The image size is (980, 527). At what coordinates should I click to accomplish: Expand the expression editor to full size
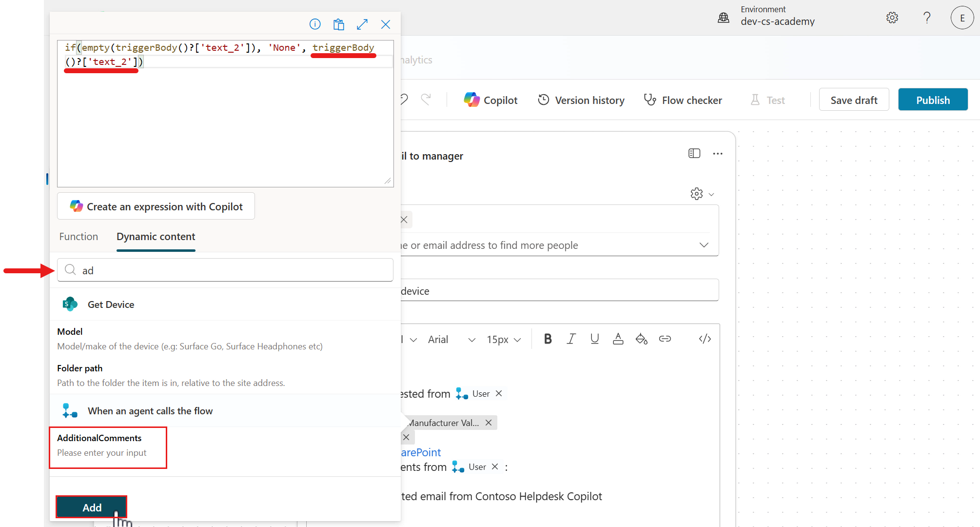(x=362, y=24)
